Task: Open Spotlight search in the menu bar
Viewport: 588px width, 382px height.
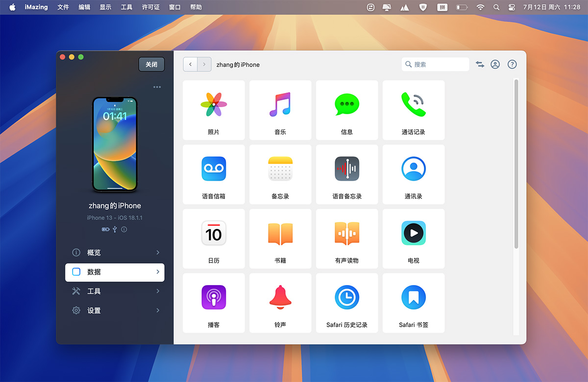Action: [496, 7]
